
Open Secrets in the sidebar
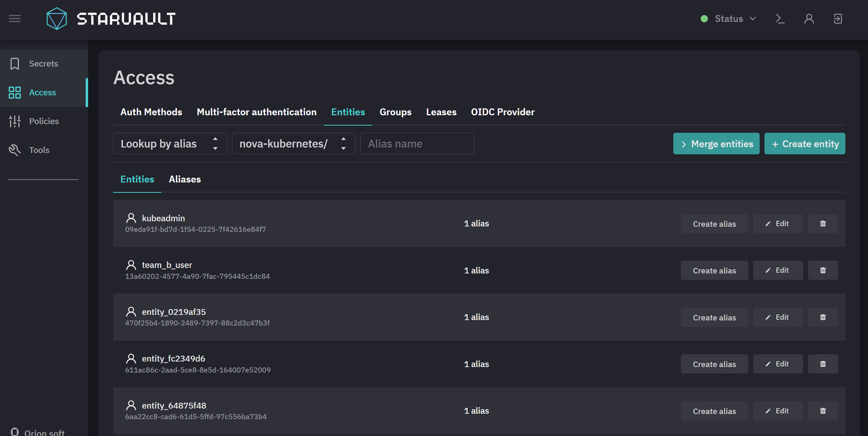[44, 64]
